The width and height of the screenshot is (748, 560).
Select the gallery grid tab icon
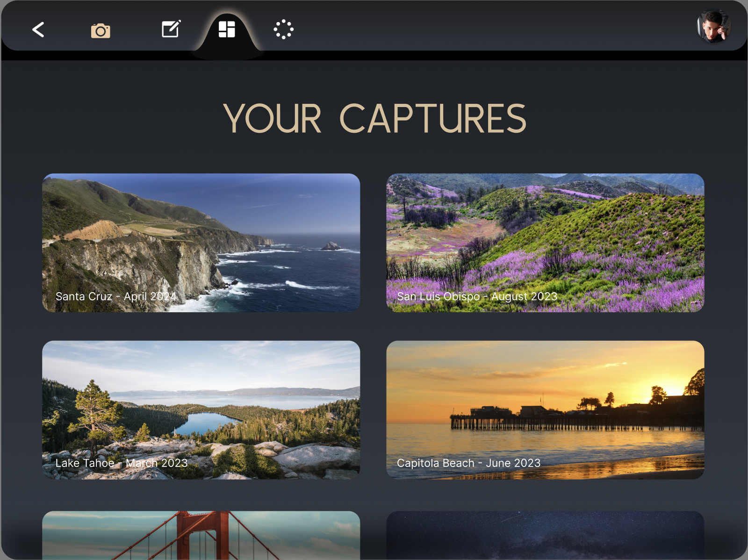[227, 29]
